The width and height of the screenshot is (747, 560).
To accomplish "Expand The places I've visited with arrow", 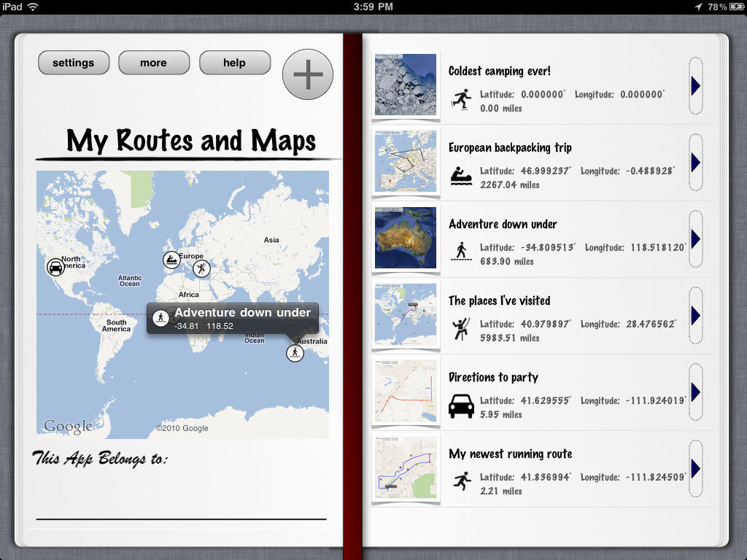I will tap(695, 315).
